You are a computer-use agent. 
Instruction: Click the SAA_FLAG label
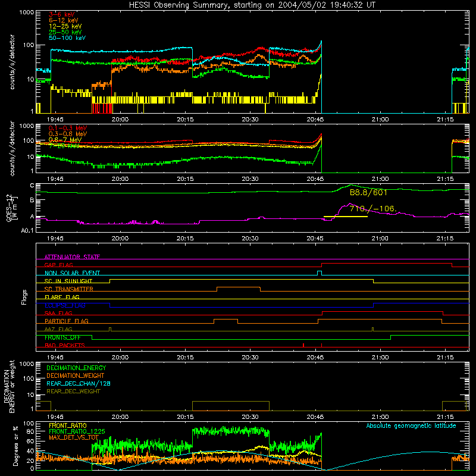[58, 313]
